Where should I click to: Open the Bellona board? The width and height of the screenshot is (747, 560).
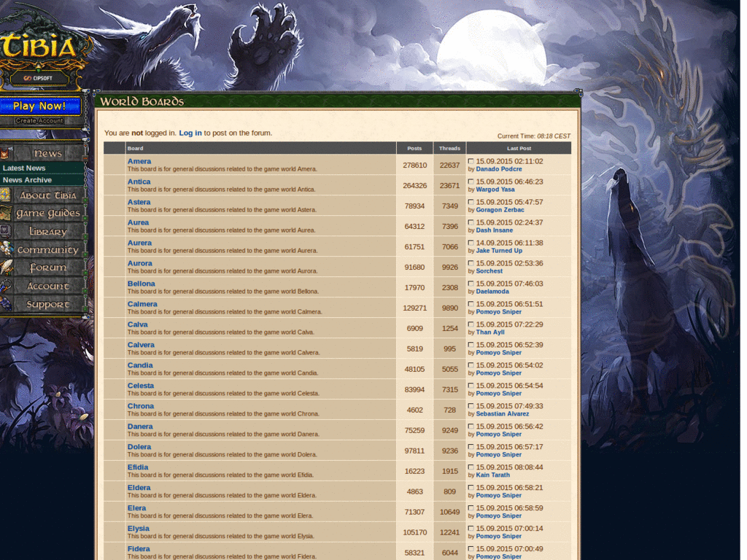coord(141,284)
